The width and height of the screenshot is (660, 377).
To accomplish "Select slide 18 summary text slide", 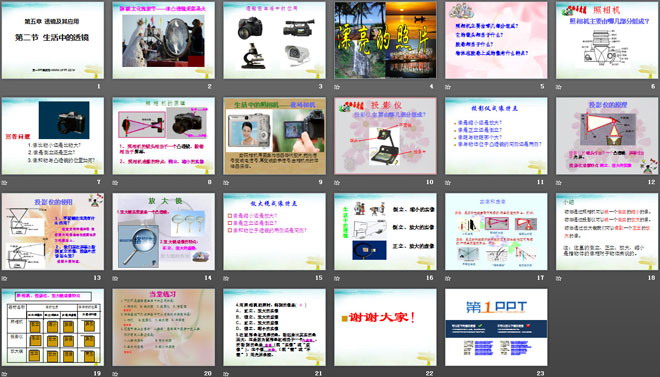I will point(607,231).
